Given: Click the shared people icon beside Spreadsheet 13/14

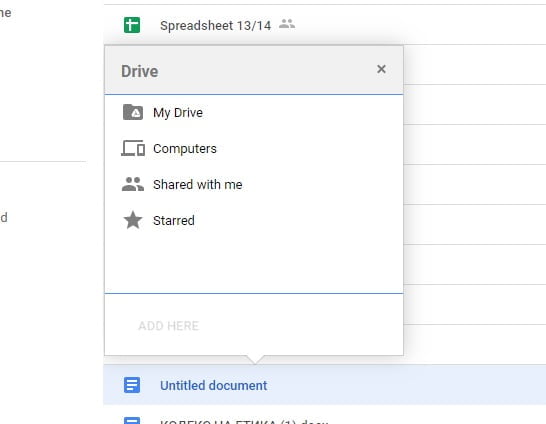Looking at the screenshot, I should pos(287,24).
